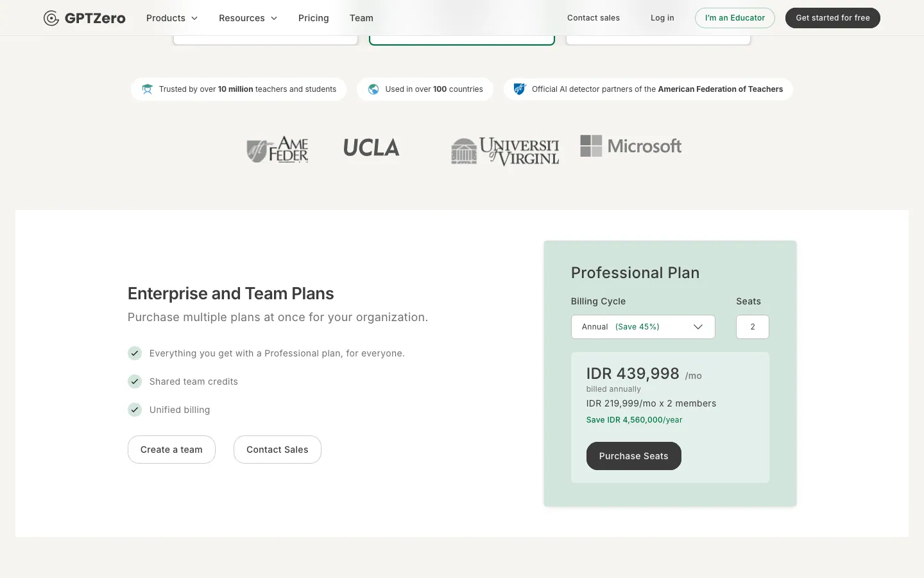924x578 pixels.
Task: Click the Purchase multiple plans subtitle
Action: (278, 317)
